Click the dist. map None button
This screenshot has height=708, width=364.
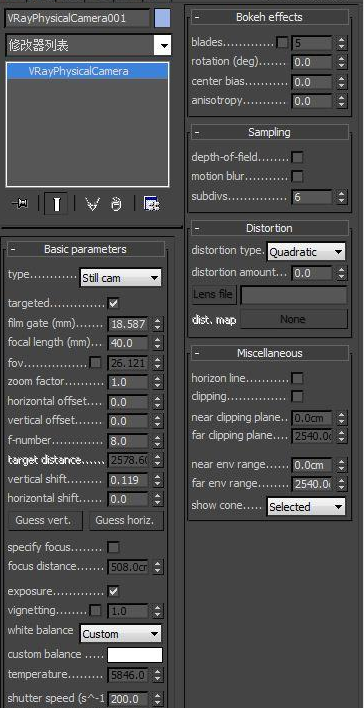point(294,319)
